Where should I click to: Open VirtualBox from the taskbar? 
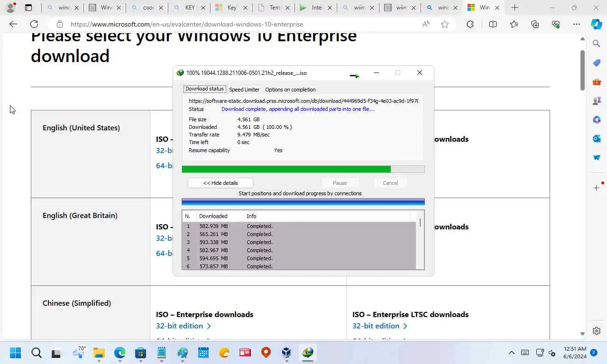click(286, 353)
